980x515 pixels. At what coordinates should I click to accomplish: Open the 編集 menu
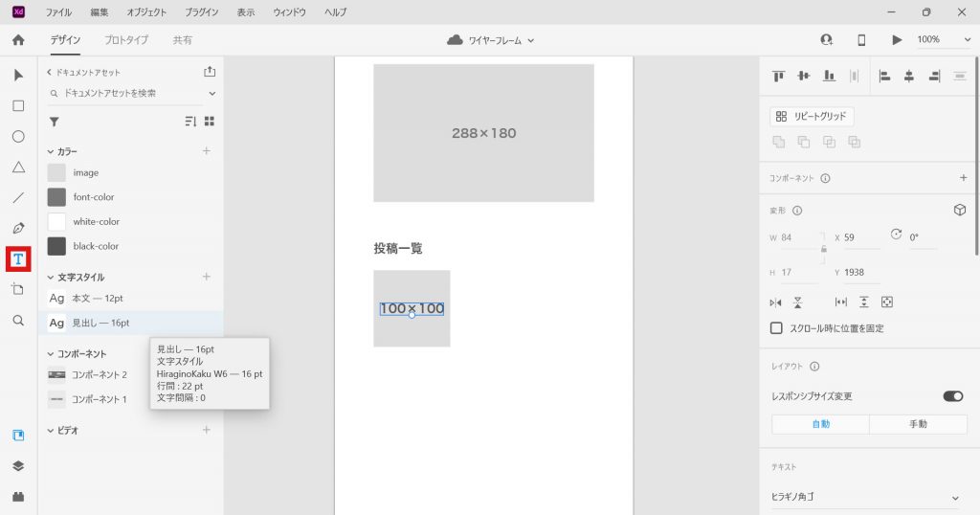click(99, 11)
